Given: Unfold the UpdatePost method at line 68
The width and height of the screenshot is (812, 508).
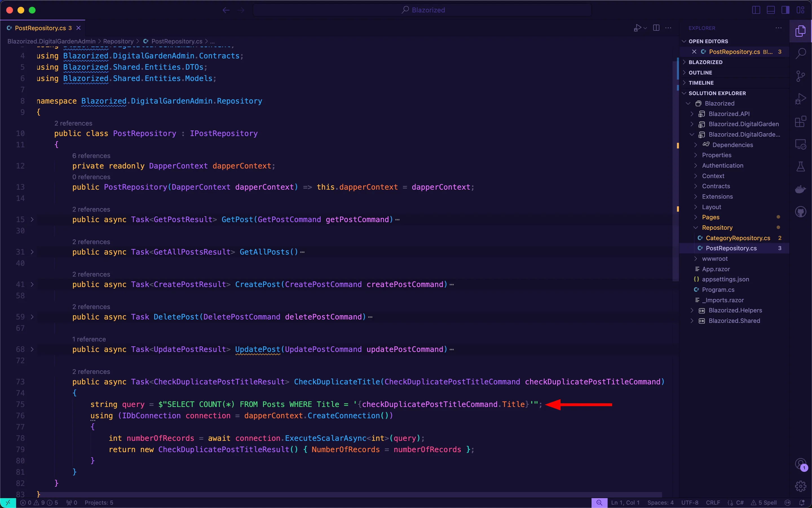Looking at the screenshot, I should tap(32, 349).
